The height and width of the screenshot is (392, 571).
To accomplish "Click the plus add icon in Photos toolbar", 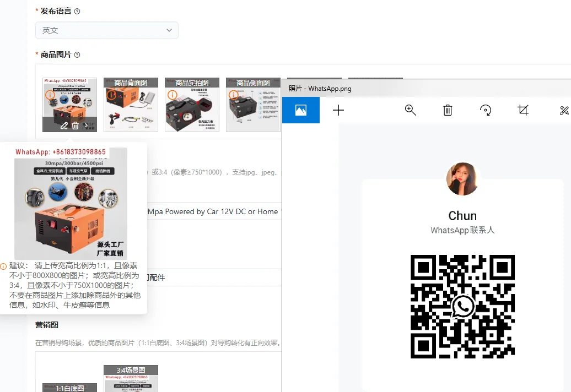I will pyautogui.click(x=338, y=110).
